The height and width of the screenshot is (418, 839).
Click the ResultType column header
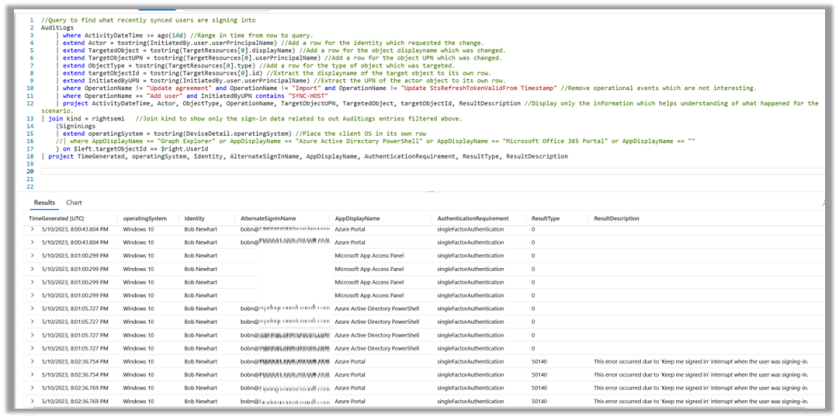(x=546, y=217)
